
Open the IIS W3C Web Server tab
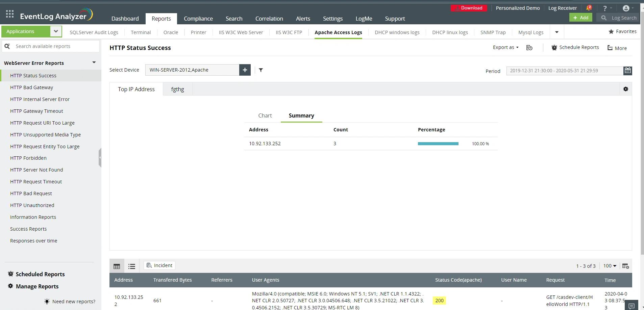tap(241, 32)
